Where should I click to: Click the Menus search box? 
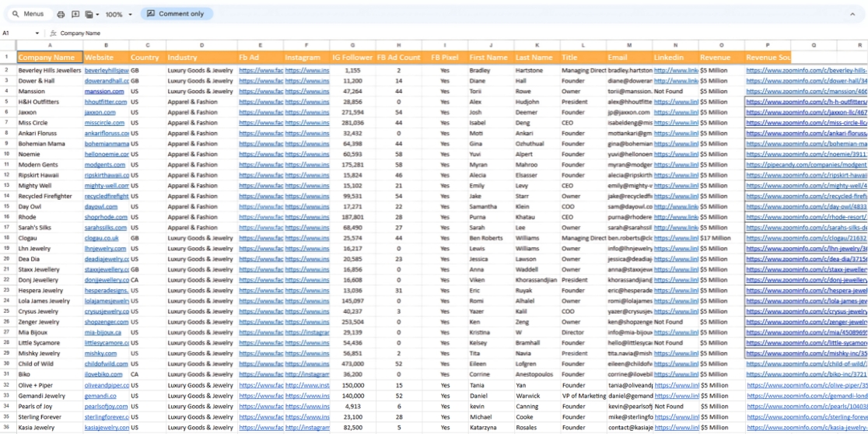click(29, 14)
